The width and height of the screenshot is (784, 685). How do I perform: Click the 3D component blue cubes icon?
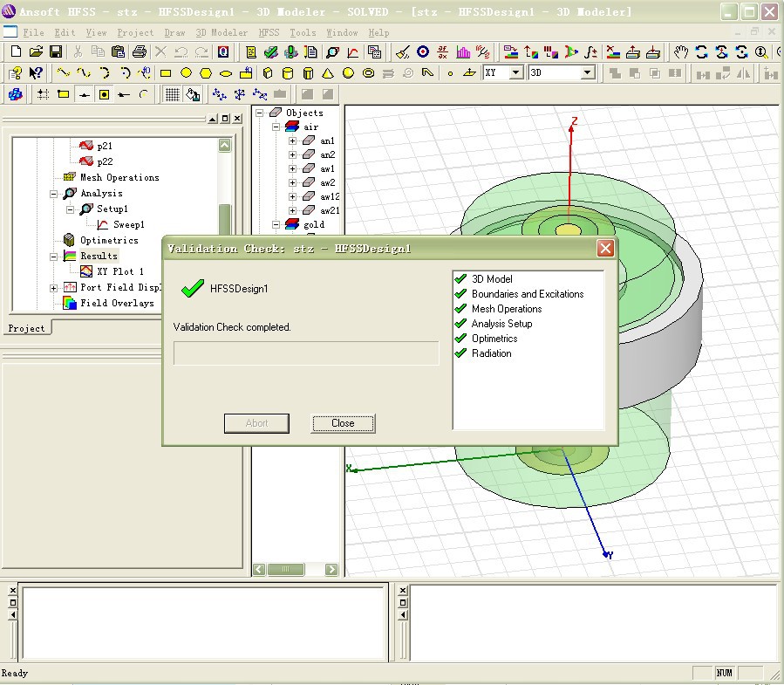(x=15, y=94)
